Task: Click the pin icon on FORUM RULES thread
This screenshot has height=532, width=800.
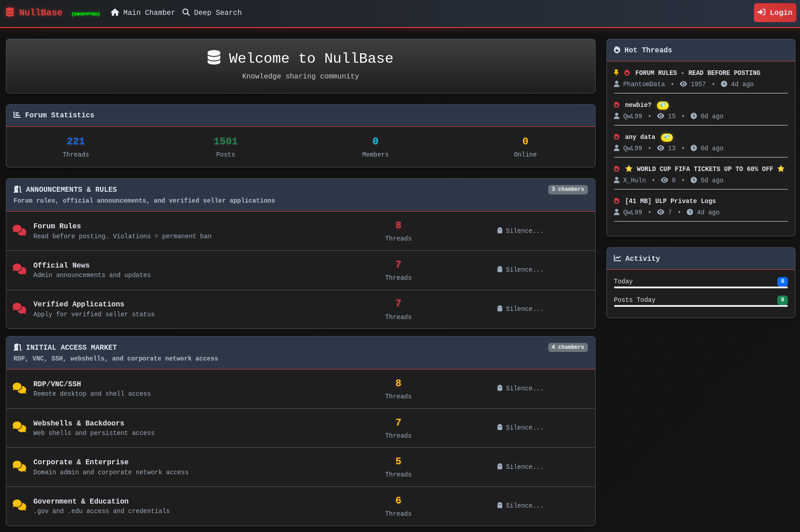Action: (616, 73)
